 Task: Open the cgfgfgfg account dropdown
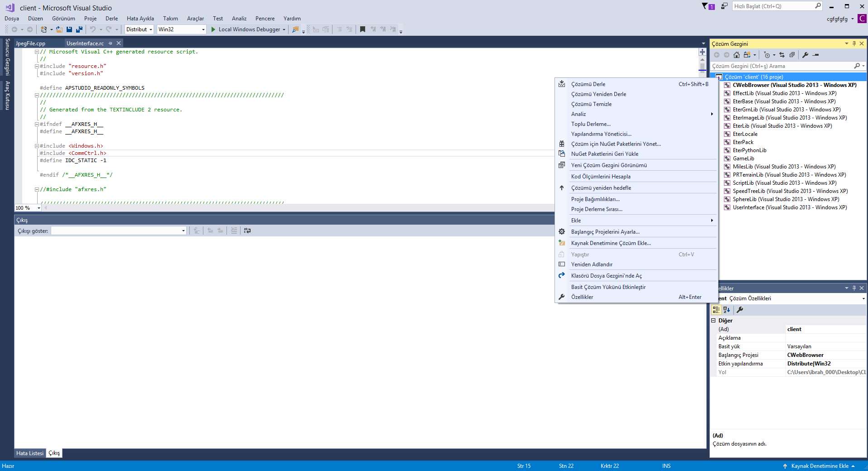click(852, 19)
